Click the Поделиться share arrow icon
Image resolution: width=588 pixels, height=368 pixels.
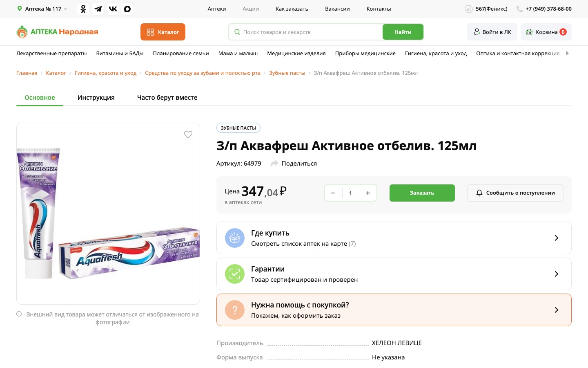274,163
